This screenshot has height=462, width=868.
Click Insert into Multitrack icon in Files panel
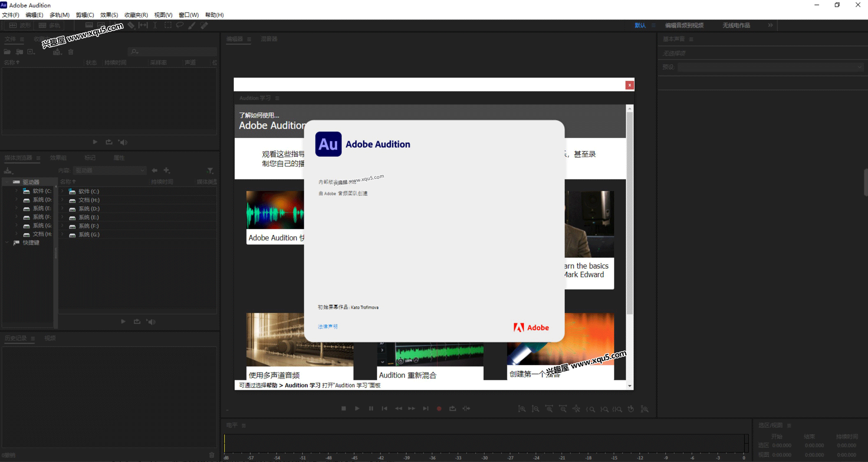pos(57,52)
